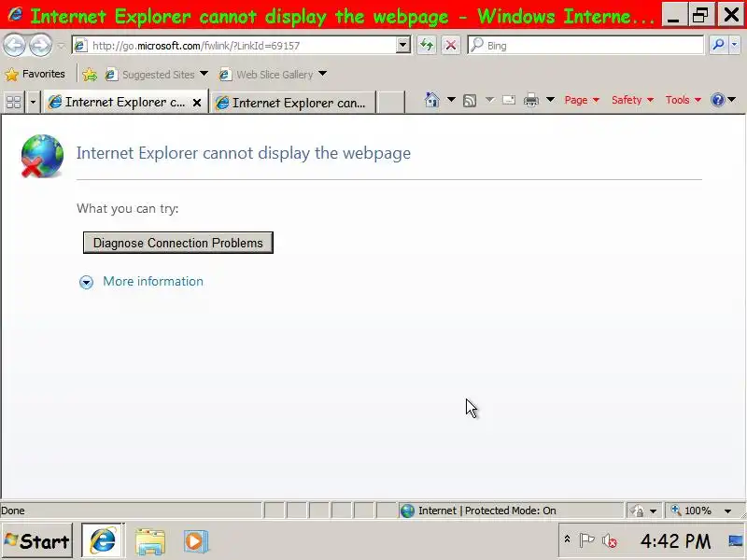Add to Favorites bar star icon

click(89, 75)
